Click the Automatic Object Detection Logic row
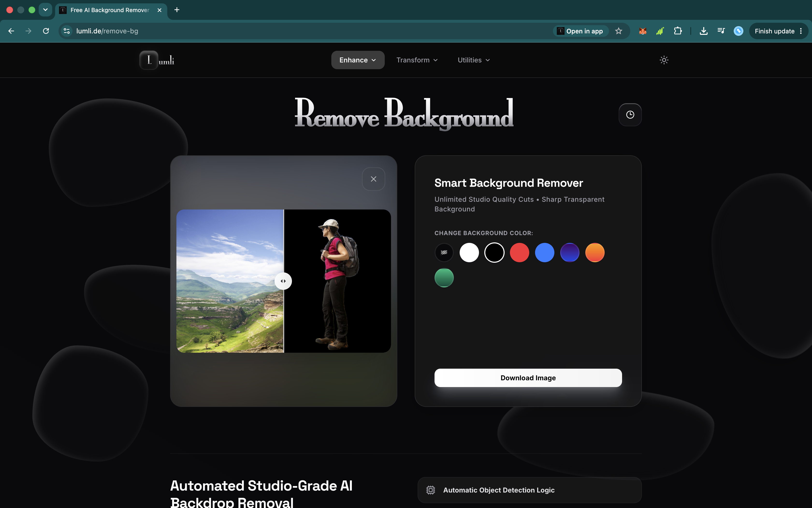812x508 pixels. click(529, 490)
